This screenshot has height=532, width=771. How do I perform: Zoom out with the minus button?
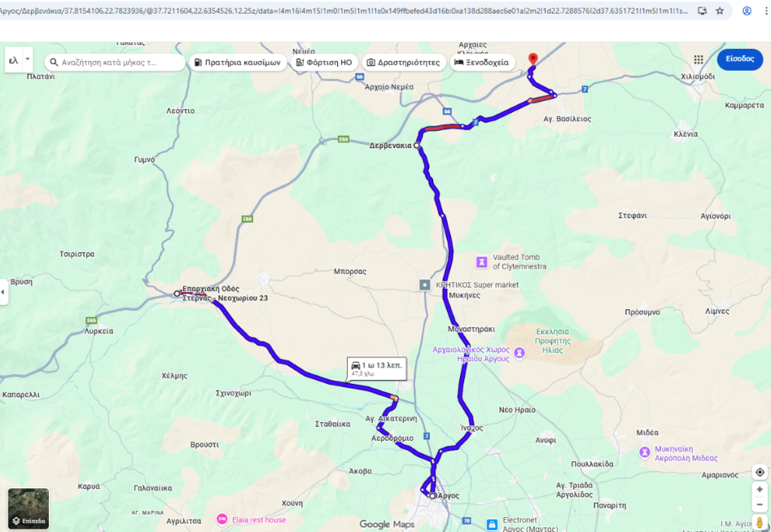(760, 504)
